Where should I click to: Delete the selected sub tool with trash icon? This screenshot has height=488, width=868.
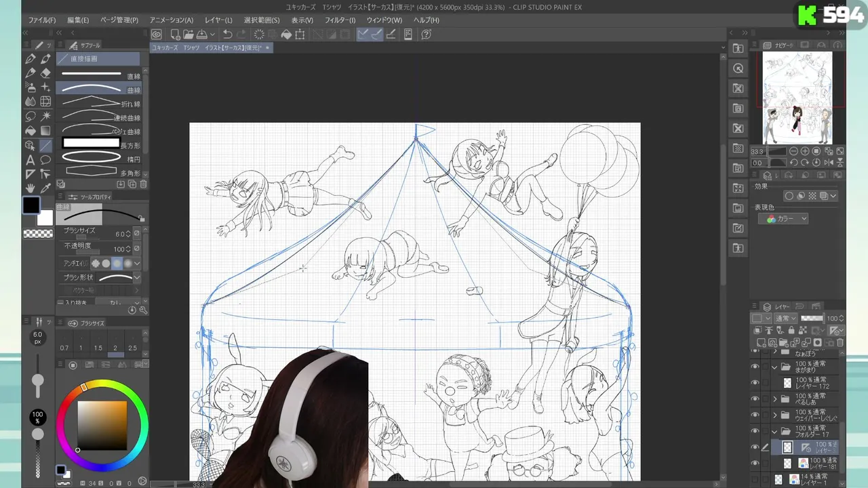(143, 184)
